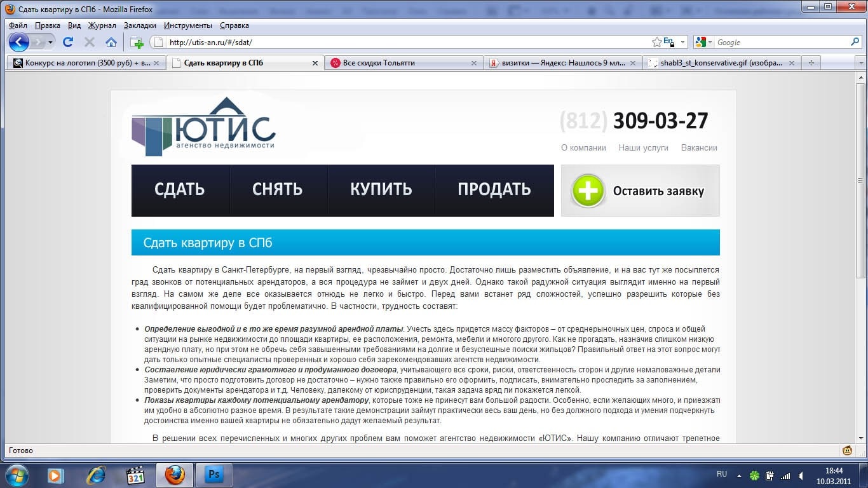Click the smiley icon in the status bar
Image resolution: width=868 pixels, height=488 pixels.
coord(847,451)
